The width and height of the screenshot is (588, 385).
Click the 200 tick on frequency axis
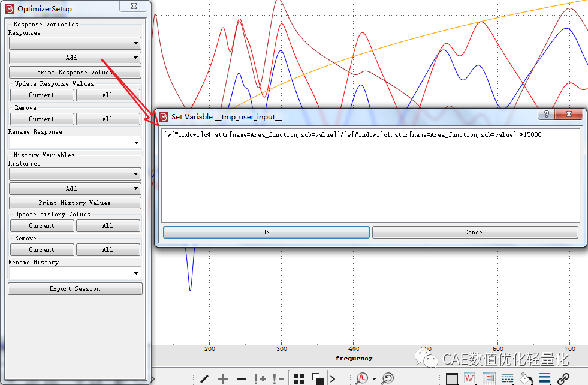(210, 348)
